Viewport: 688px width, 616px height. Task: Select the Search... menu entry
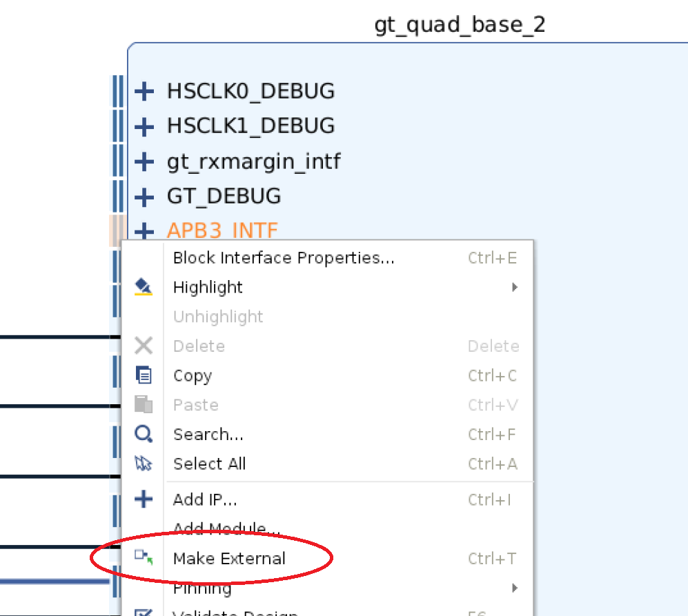(x=208, y=435)
